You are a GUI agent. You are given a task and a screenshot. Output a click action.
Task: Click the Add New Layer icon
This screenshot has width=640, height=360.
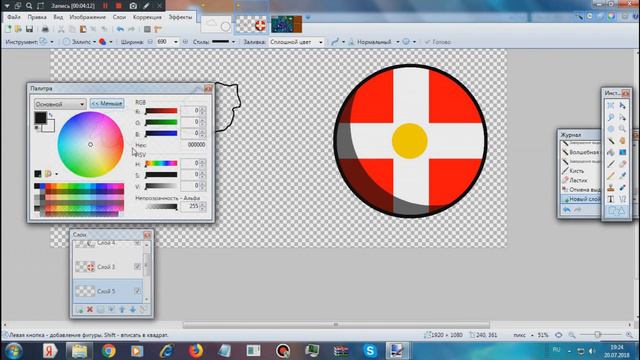(x=80, y=310)
